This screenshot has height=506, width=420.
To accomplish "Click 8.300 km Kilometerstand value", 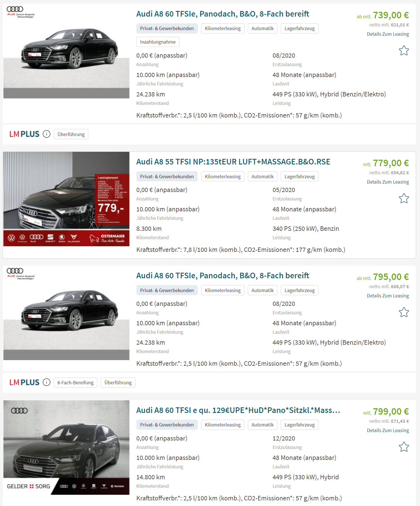I will [x=149, y=229].
